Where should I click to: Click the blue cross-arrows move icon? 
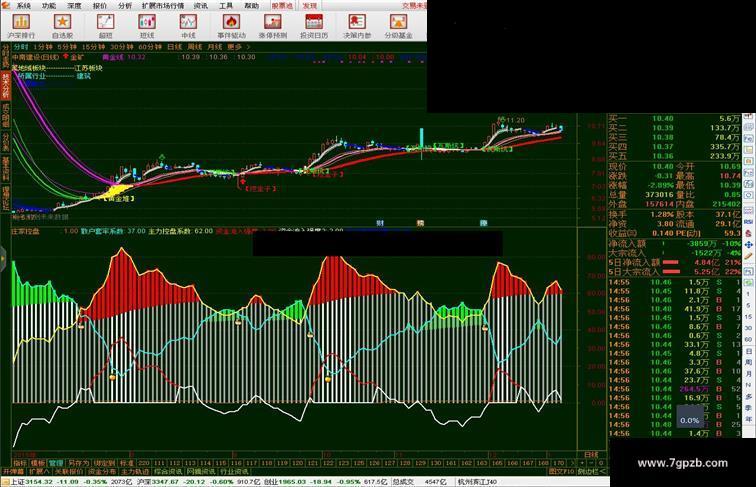click(x=748, y=245)
